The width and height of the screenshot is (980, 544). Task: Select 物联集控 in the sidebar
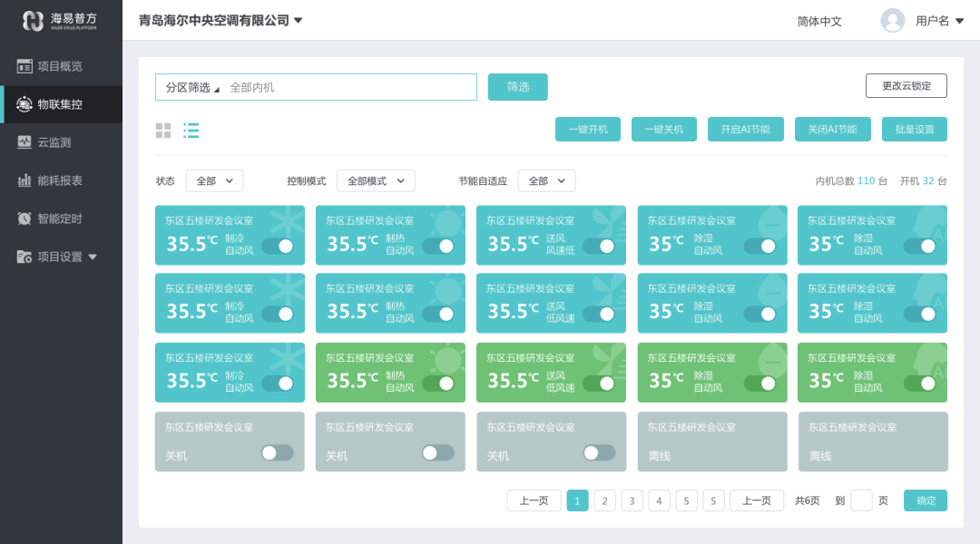click(60, 104)
